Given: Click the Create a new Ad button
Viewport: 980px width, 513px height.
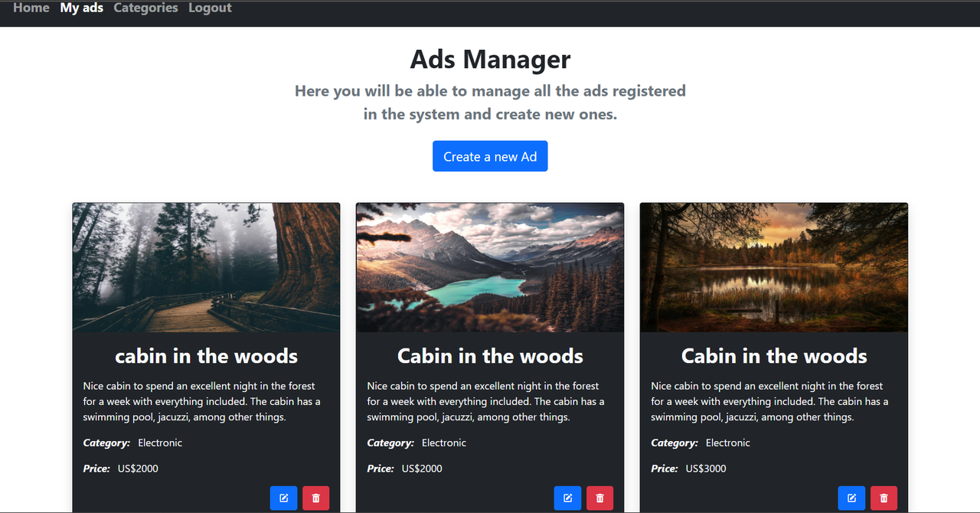Looking at the screenshot, I should click(490, 156).
